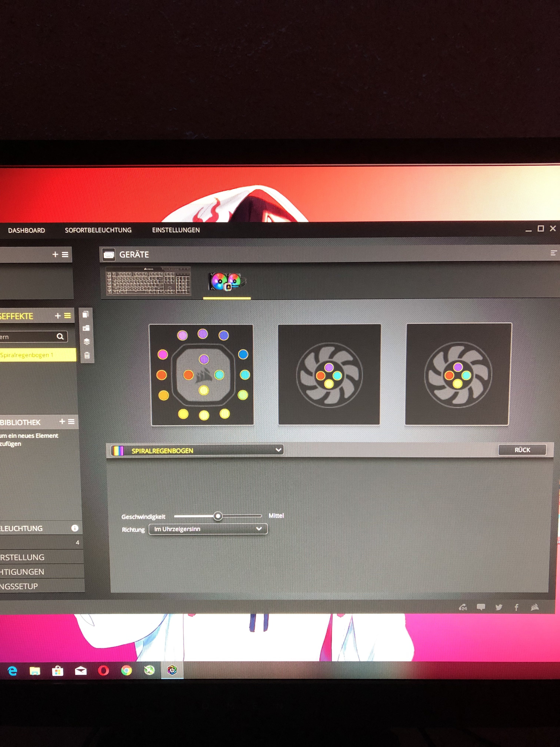Click the Geschwindigkeit speed slider handle

(x=218, y=516)
